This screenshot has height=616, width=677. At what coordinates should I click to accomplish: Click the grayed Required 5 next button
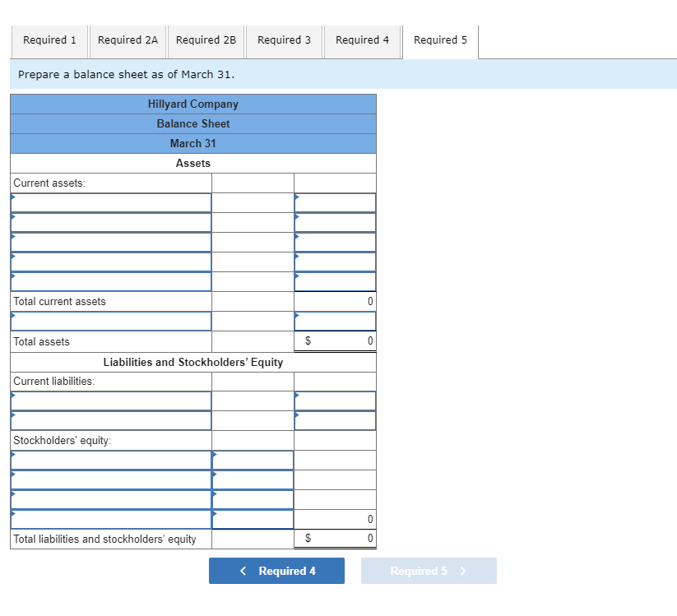(428, 570)
